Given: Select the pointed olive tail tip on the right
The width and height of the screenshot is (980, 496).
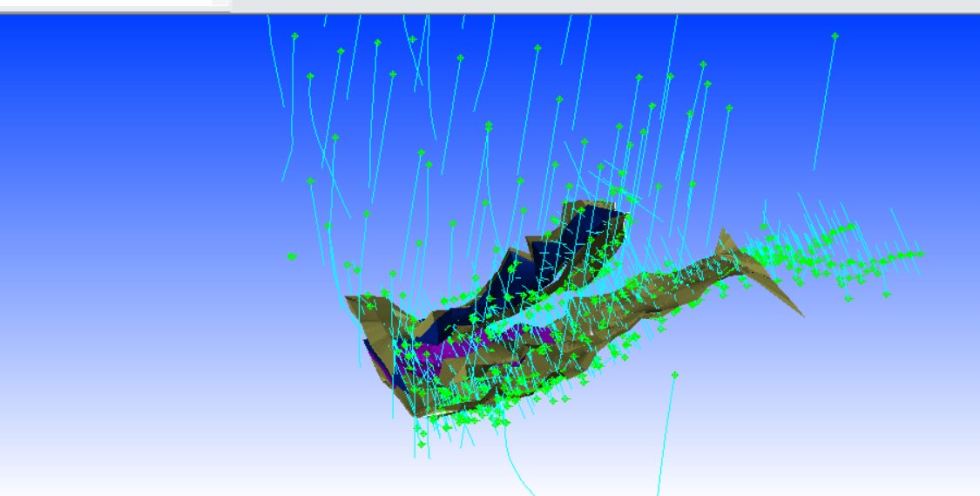Looking at the screenshot, I should point(800,312).
